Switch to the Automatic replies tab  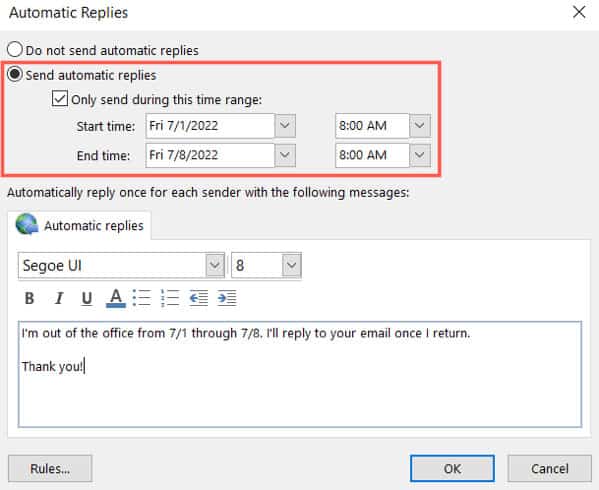pyautogui.click(x=79, y=225)
